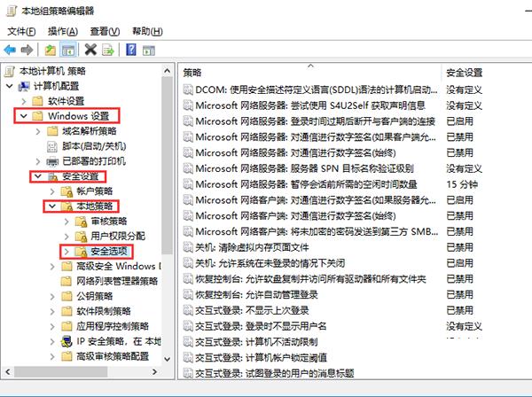Toggle the Show/Hide action pane icon
The width and height of the screenshot is (532, 397).
149,51
